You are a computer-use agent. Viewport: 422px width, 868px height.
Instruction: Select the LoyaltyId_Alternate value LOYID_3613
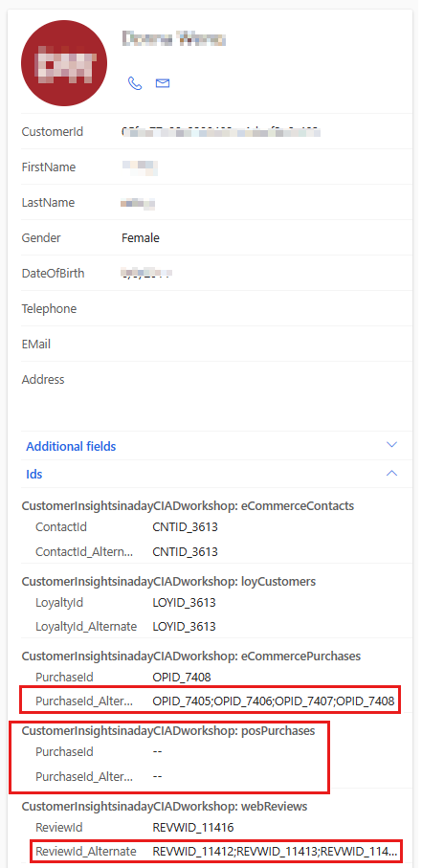pos(184,627)
